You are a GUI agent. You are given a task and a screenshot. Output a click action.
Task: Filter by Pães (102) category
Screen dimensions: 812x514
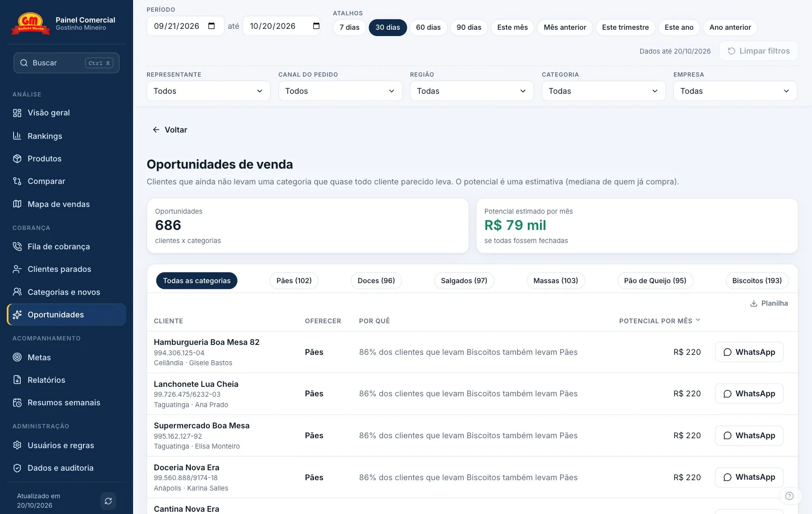click(294, 281)
